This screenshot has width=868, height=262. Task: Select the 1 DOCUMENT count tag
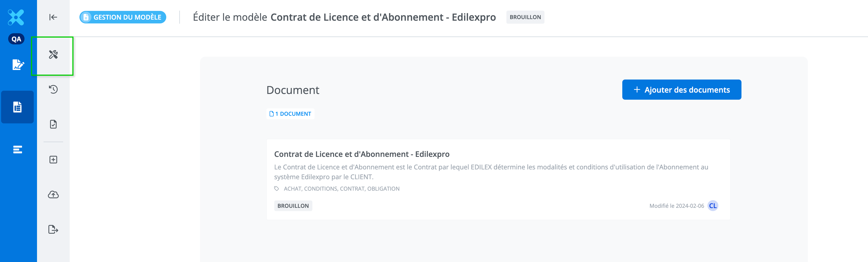pos(290,114)
